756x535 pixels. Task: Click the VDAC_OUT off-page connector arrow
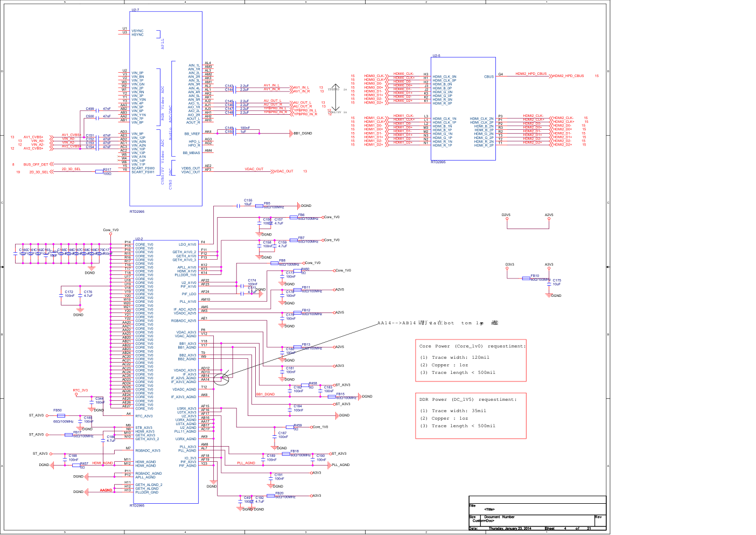pyautogui.click(x=283, y=171)
